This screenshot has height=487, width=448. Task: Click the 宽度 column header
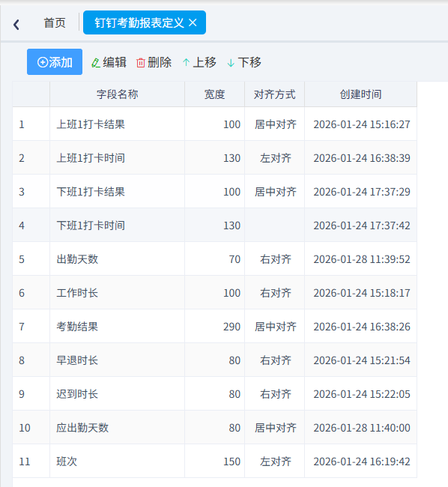tap(214, 94)
